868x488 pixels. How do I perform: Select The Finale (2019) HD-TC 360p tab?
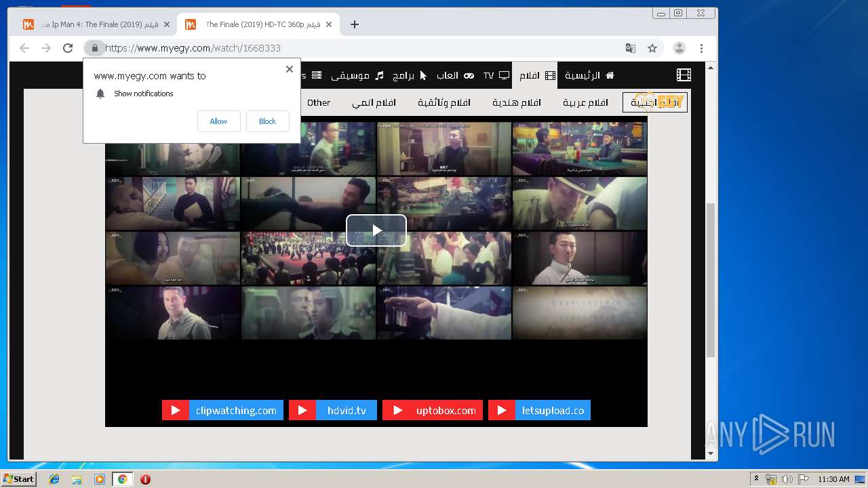(258, 24)
